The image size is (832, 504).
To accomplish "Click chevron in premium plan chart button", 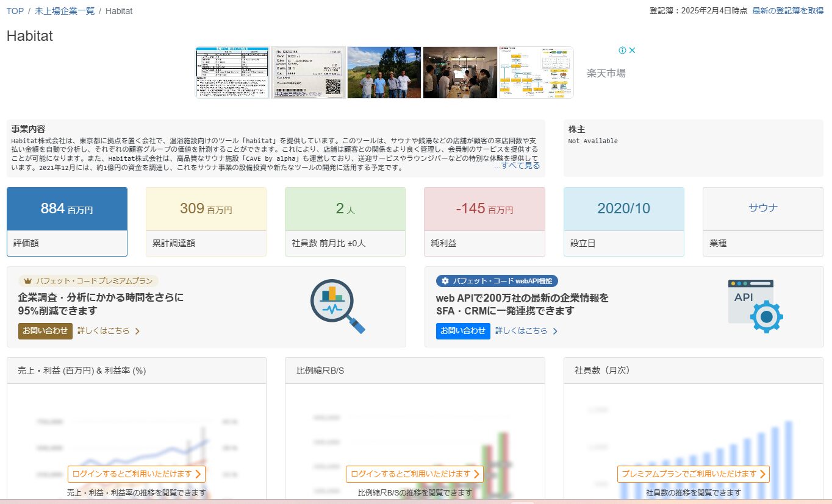I will (762, 474).
